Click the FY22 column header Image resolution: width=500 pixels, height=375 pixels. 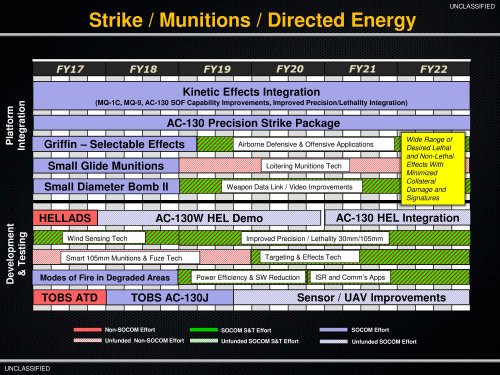click(433, 69)
